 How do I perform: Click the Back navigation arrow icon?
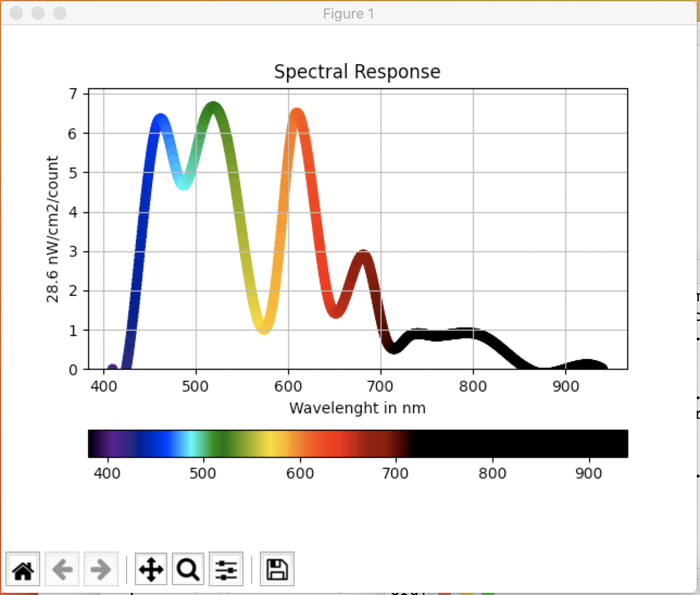tap(61, 569)
